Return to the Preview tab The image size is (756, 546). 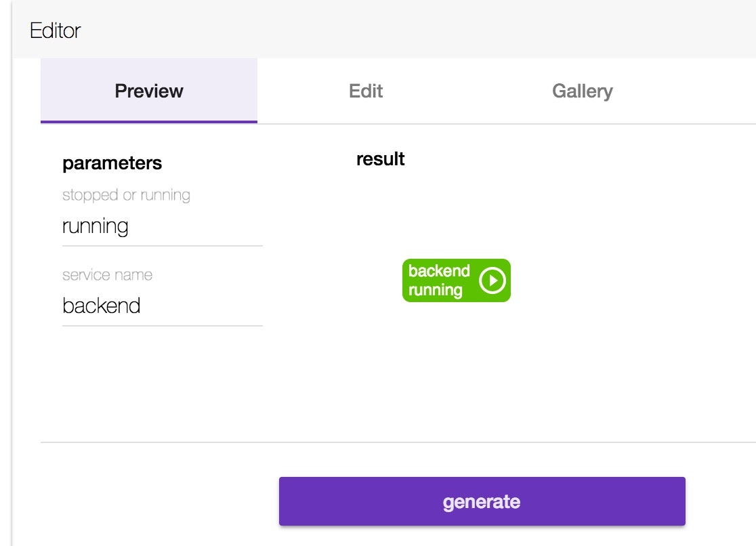click(x=148, y=91)
